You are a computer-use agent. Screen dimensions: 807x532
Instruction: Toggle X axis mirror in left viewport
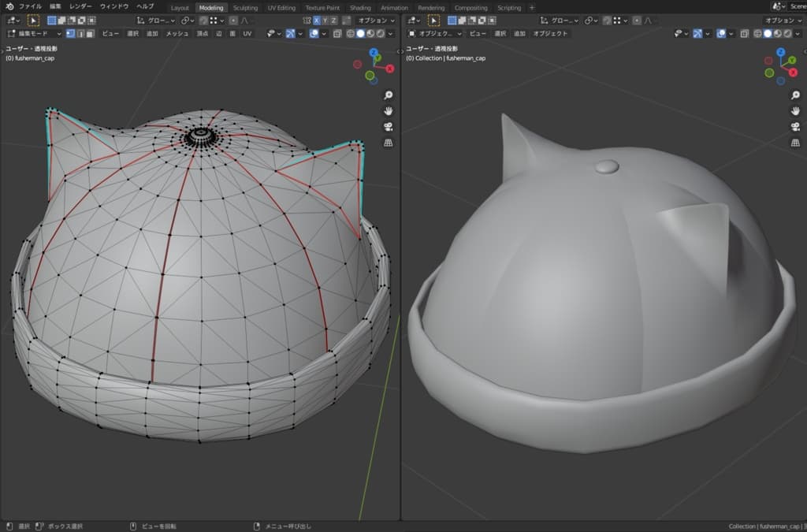pos(316,20)
